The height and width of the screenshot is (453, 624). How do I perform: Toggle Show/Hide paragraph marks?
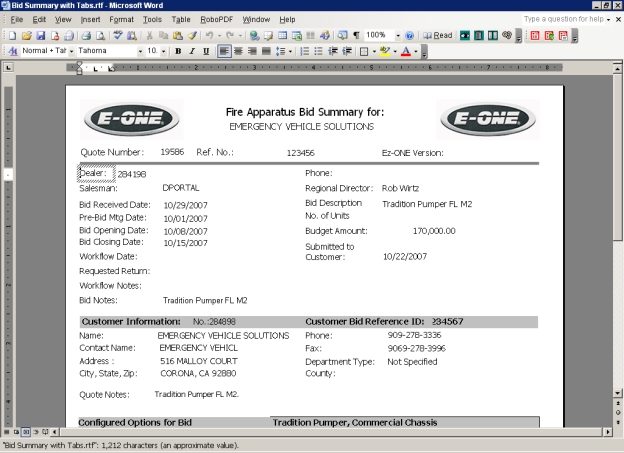(x=357, y=36)
